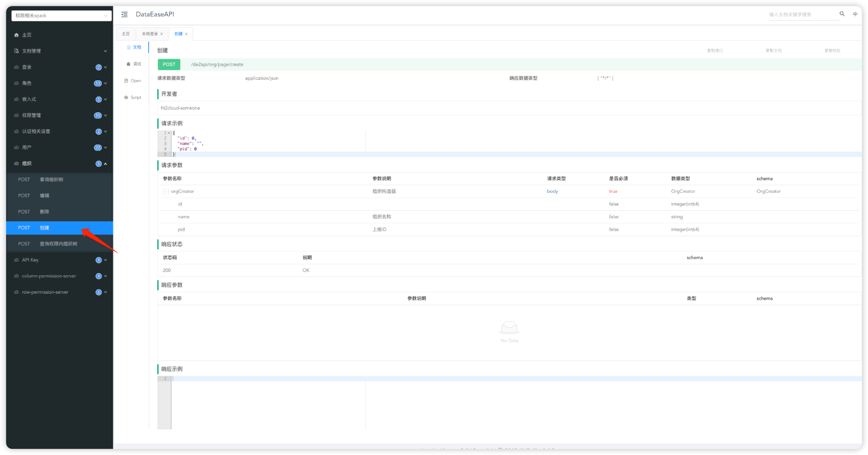
Task: Expand the 权限管理 group chevron
Action: coord(105,115)
